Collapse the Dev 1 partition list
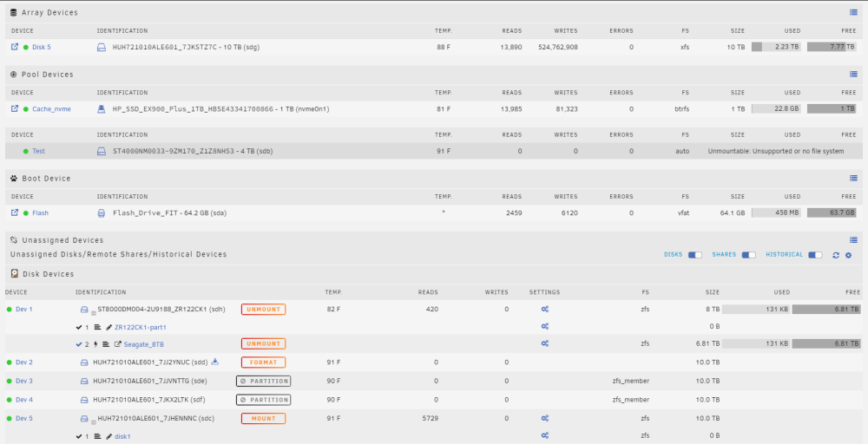 [x=94, y=313]
